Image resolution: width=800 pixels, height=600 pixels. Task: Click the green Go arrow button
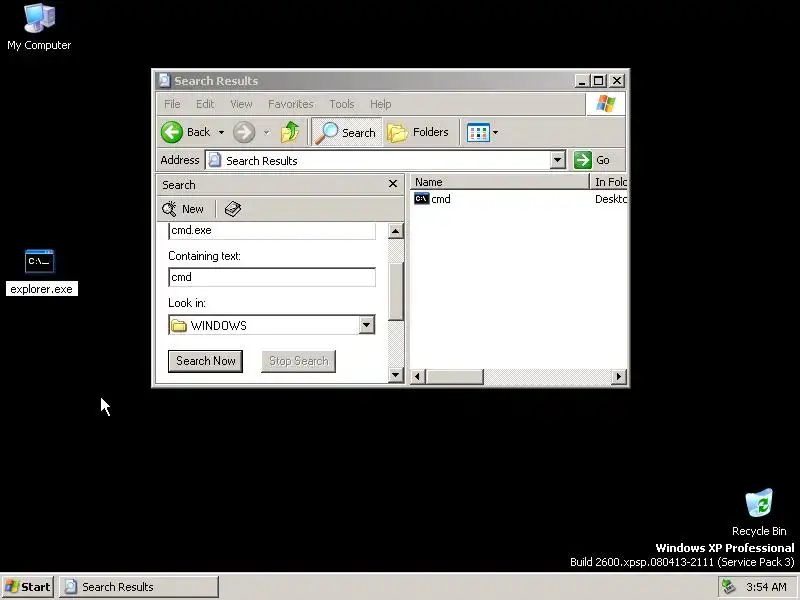coord(583,160)
